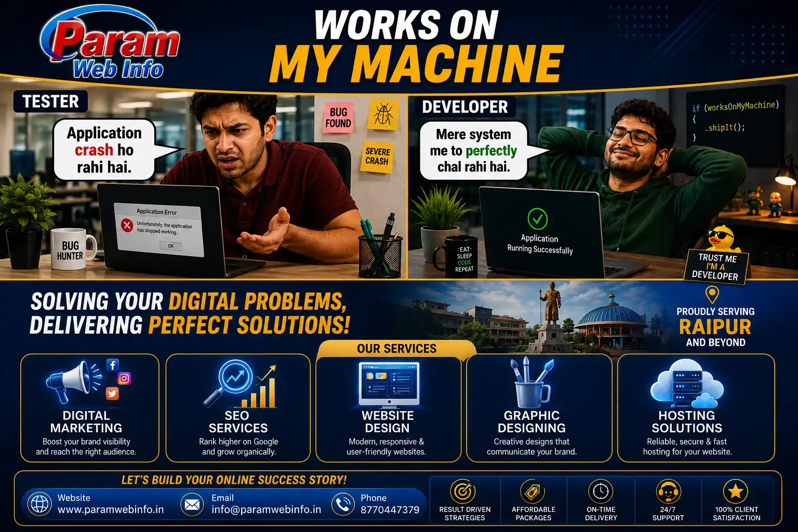Click the clock On-Time Delivery icon

click(x=601, y=491)
